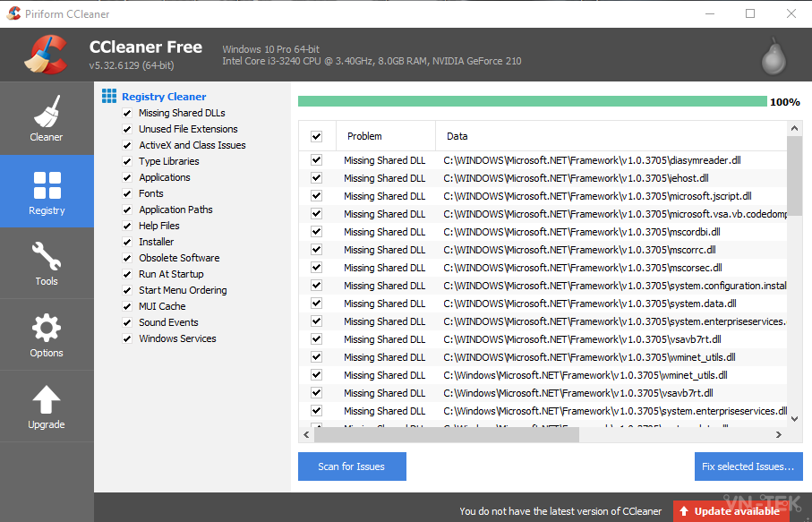The image size is (812, 522).
Task: Click the Upgrade arrow icon
Action: (x=47, y=400)
